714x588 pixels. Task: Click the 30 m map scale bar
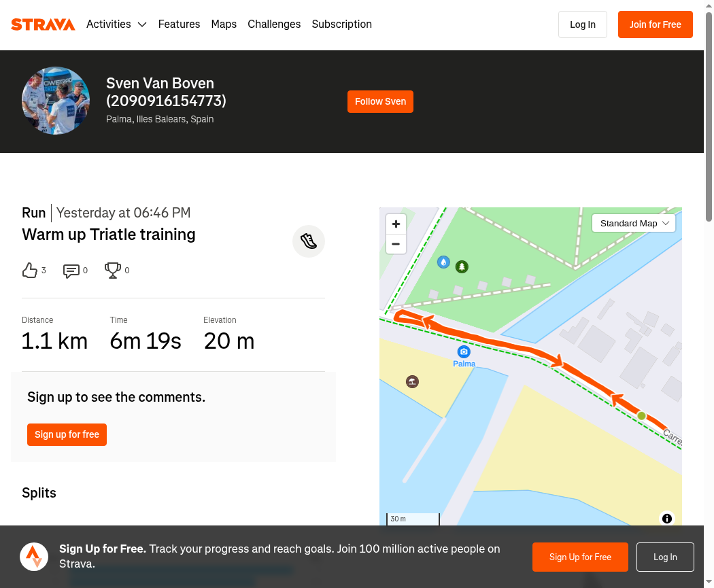(x=413, y=519)
